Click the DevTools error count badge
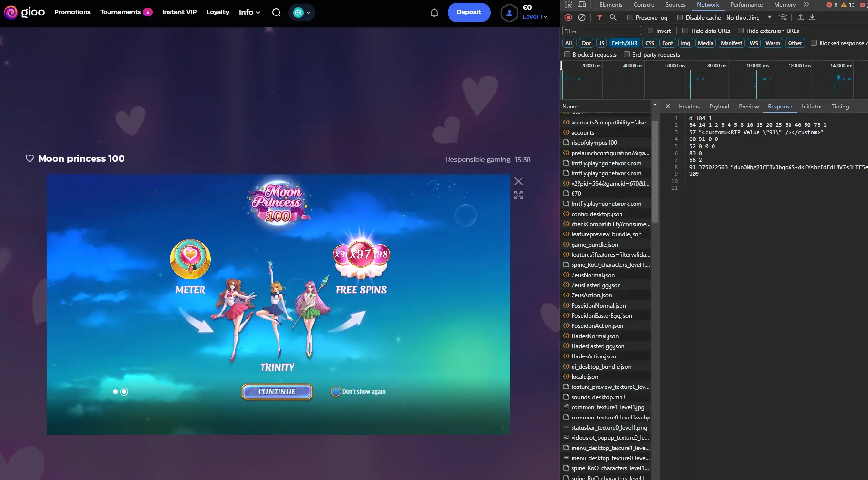The height and width of the screenshot is (480, 868). [832, 5]
